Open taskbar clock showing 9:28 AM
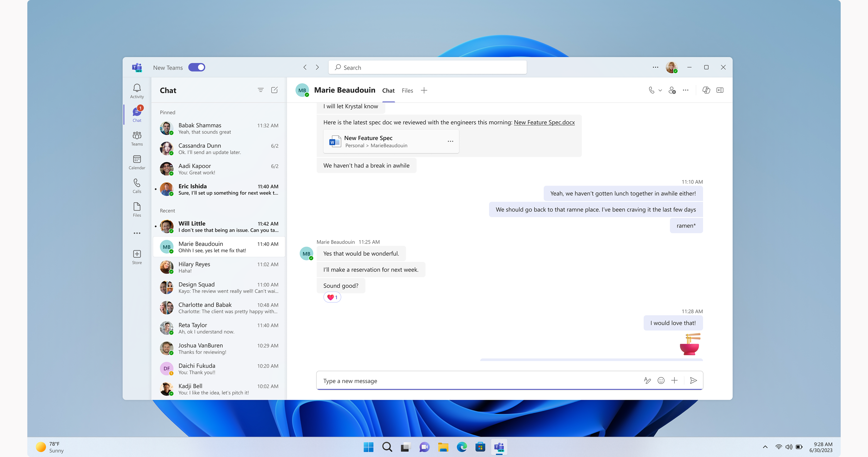Image resolution: width=868 pixels, height=457 pixels. [821, 447]
